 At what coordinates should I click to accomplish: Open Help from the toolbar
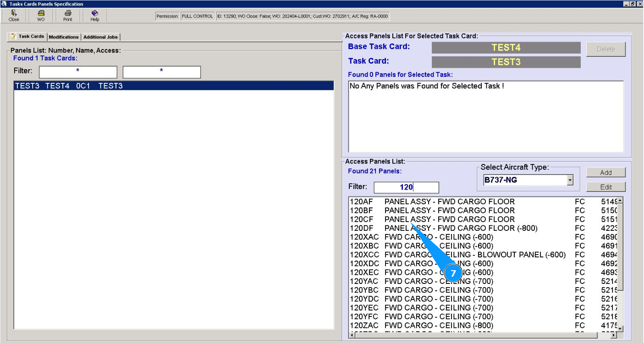click(x=95, y=16)
